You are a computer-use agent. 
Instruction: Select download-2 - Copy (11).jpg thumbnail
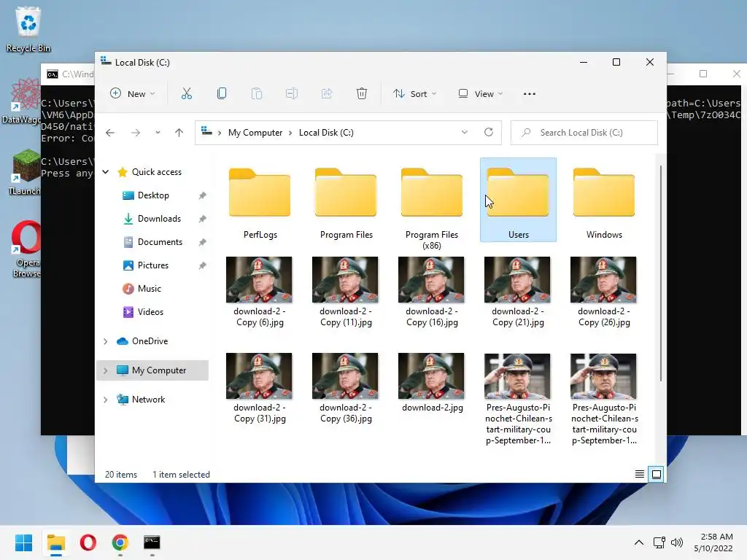coord(345,279)
